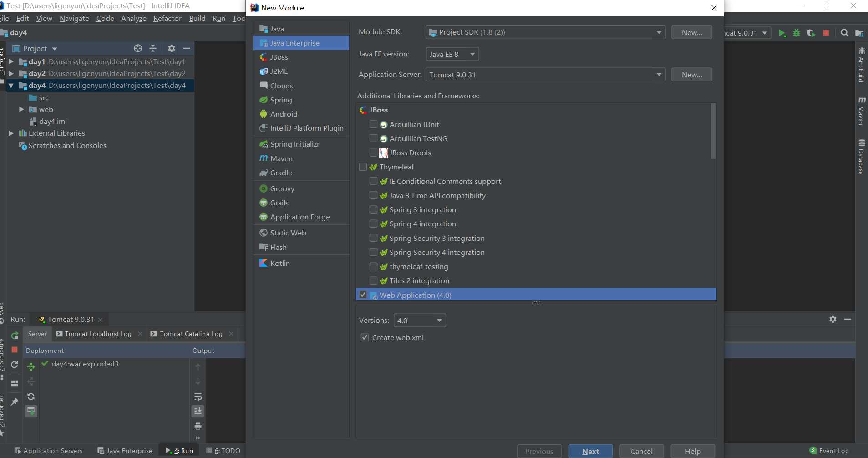Open Java EE version dropdown
The height and width of the screenshot is (458, 868).
[x=452, y=54]
